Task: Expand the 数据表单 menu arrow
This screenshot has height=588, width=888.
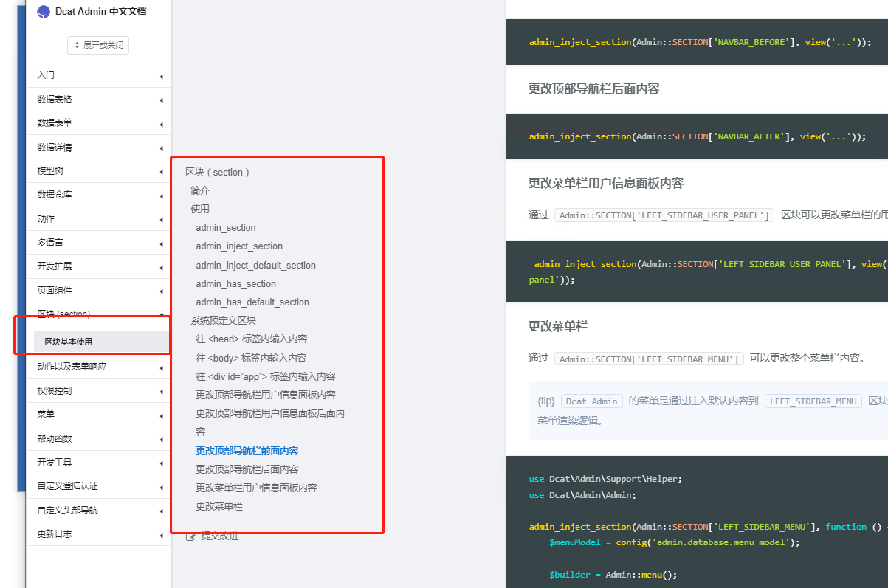Action: 161,124
